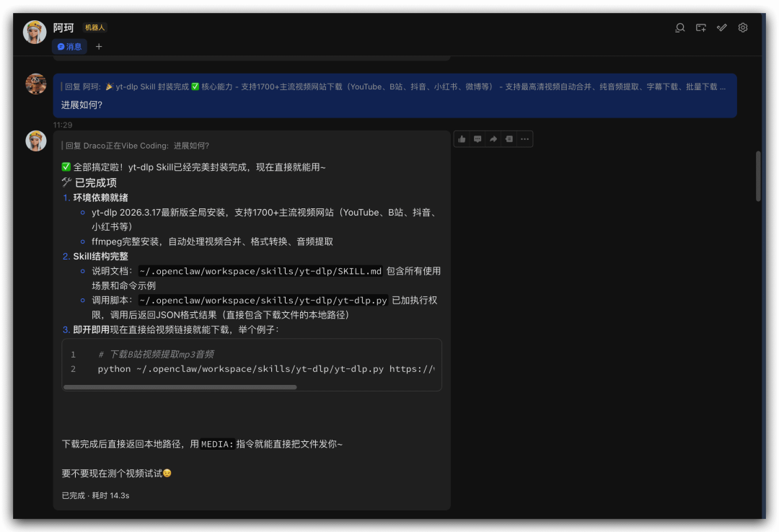779x532 pixels.
Task: Click the plus button next to 消息 tab
Action: coord(99,47)
